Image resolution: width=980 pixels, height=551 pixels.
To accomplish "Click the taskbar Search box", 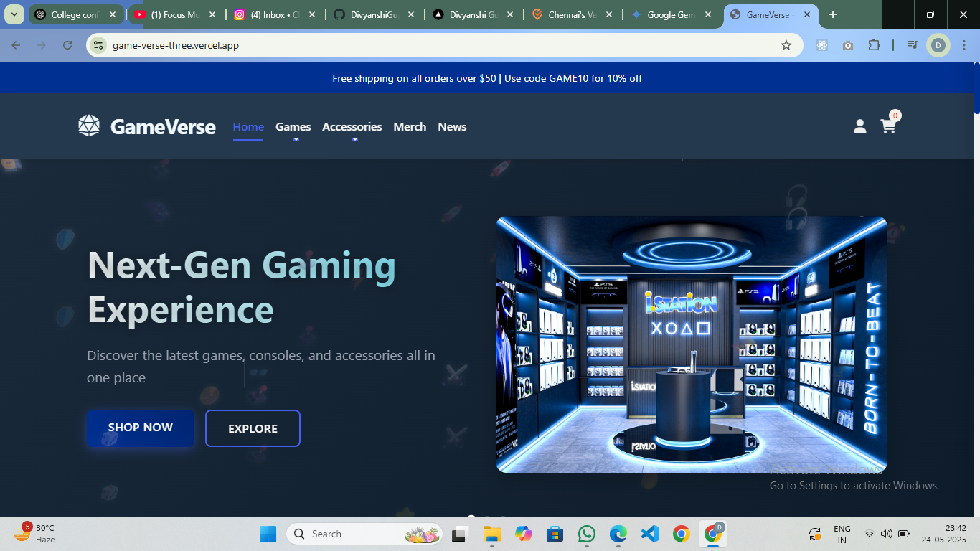I will (364, 534).
